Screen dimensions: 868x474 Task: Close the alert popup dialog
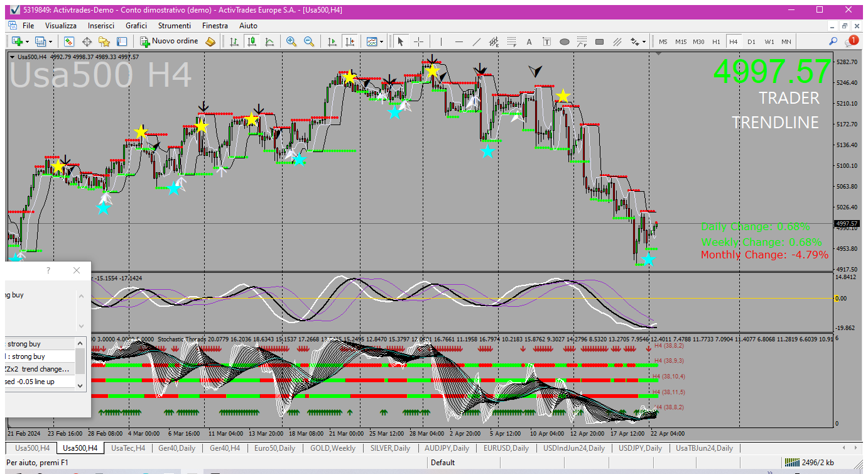click(77, 270)
